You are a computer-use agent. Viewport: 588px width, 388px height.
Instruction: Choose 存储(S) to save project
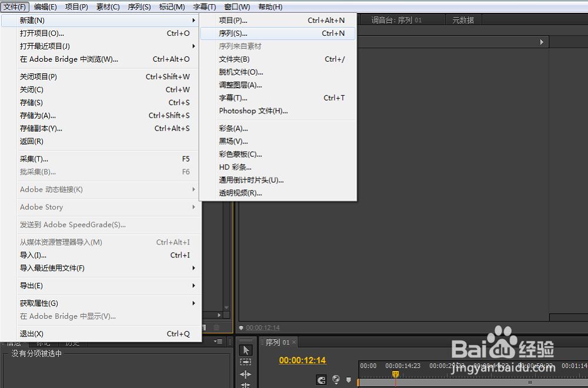(100, 102)
